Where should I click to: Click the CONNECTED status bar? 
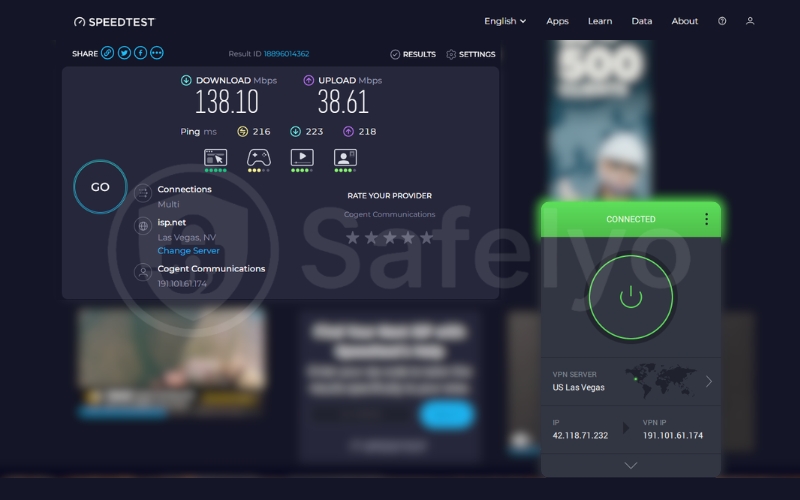point(631,219)
